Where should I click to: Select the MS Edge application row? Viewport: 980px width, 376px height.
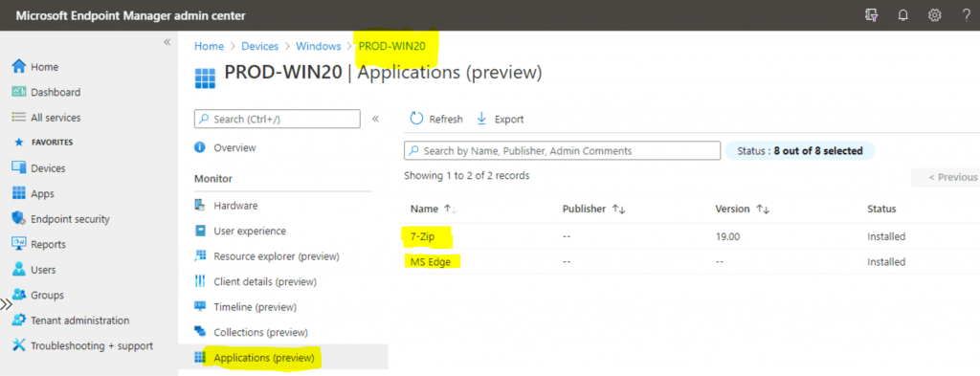point(692,262)
